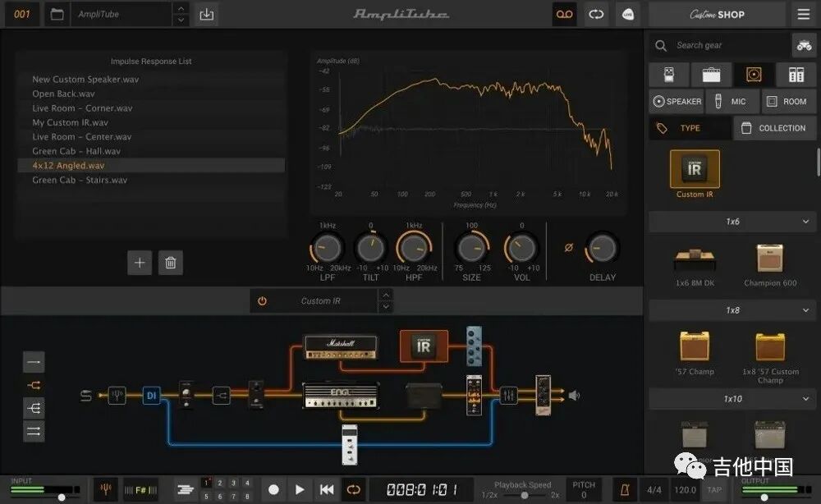The width and height of the screenshot is (821, 504).
Task: Toggle the record button in the transport
Action: point(273,490)
